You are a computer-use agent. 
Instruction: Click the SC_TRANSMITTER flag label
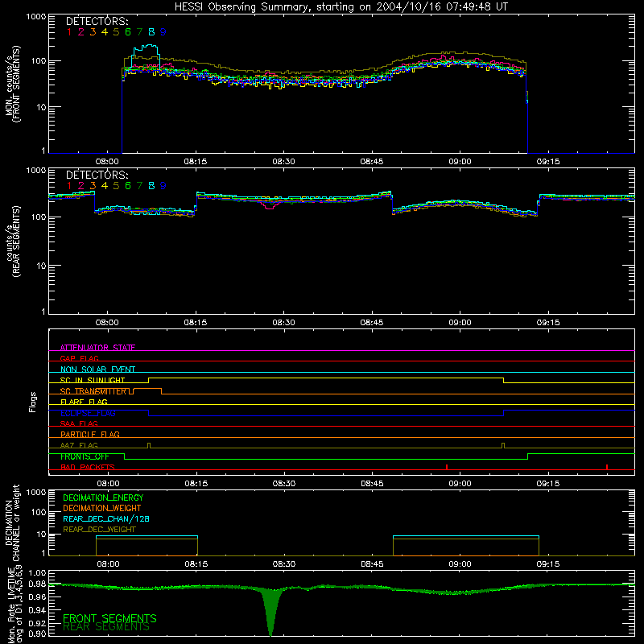(93, 391)
